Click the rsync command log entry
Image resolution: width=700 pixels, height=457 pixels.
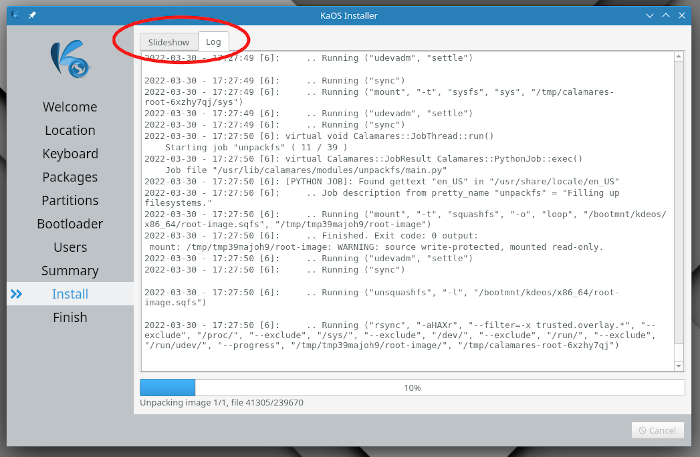tap(400, 335)
